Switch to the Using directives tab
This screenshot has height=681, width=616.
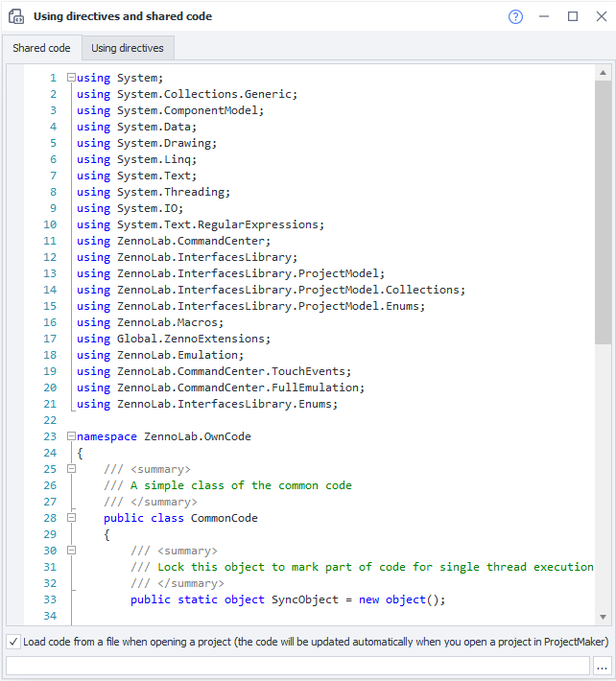pos(128,48)
